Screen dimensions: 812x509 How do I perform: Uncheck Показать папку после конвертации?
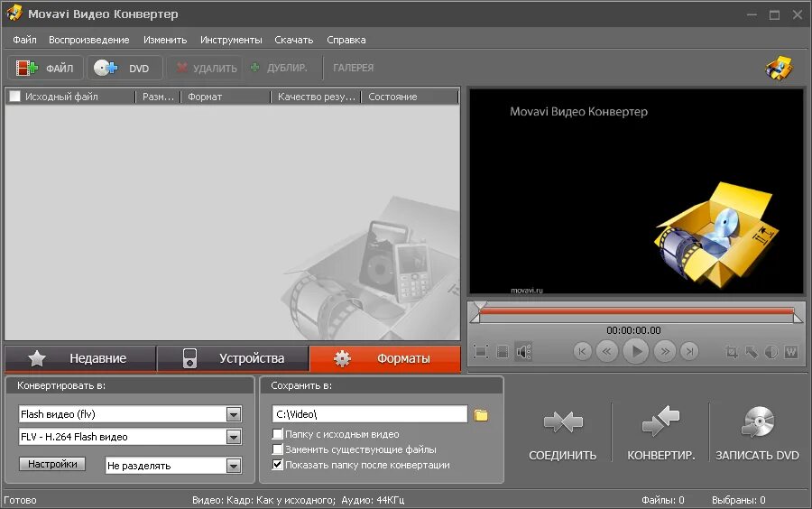278,465
